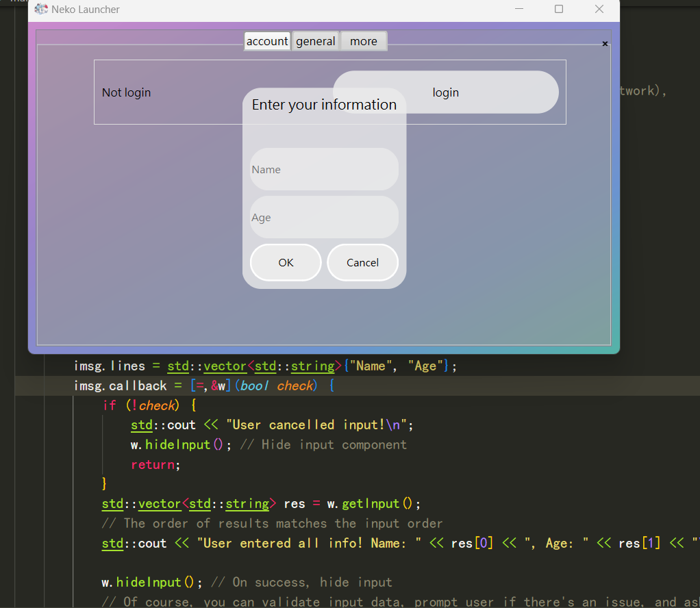Cancel the information dialog
The width and height of the screenshot is (700, 608).
click(362, 262)
